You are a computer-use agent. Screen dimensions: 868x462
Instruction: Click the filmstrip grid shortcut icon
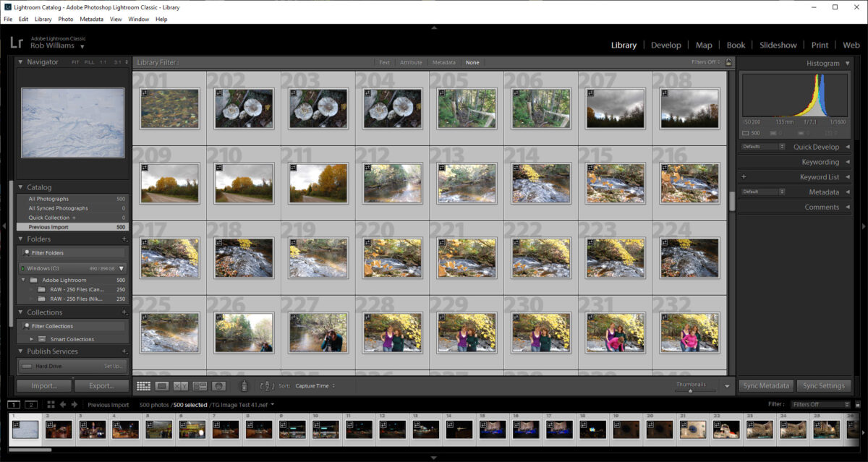click(x=51, y=405)
